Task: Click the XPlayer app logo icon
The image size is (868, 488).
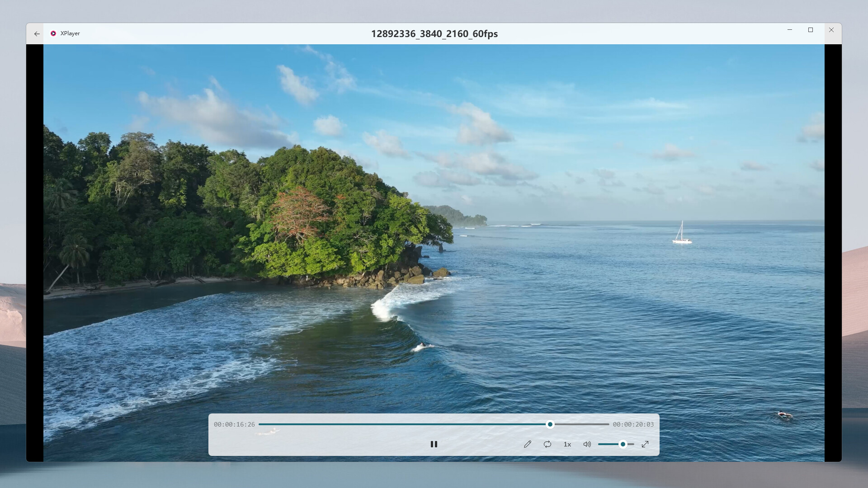Action: pyautogui.click(x=53, y=33)
